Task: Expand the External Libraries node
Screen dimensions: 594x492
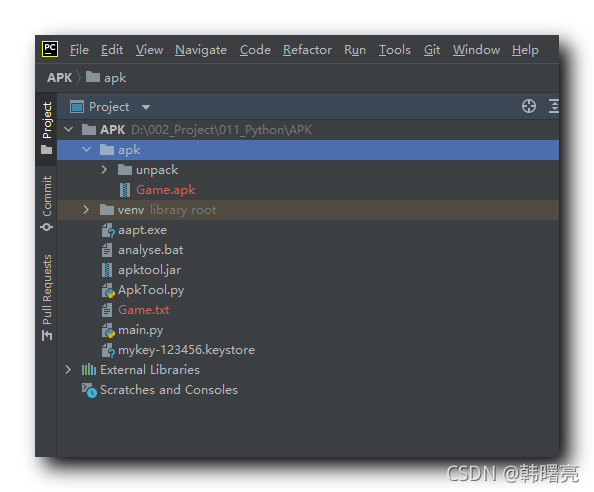Action: coord(68,370)
